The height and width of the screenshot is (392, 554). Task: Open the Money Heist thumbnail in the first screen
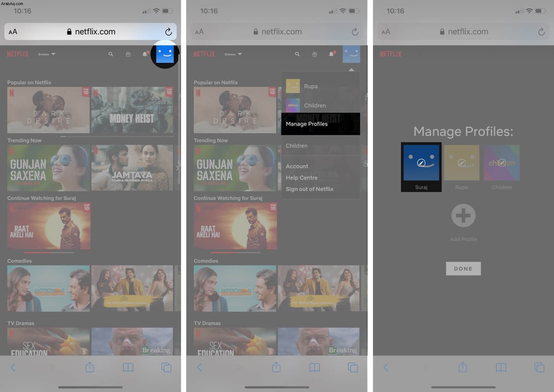(x=132, y=110)
